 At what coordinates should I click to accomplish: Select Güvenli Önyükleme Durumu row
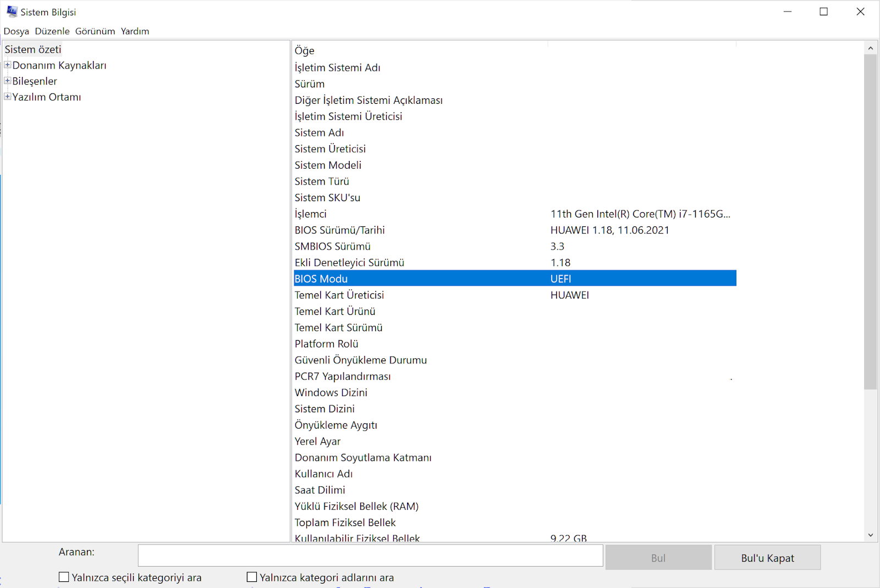pos(515,360)
